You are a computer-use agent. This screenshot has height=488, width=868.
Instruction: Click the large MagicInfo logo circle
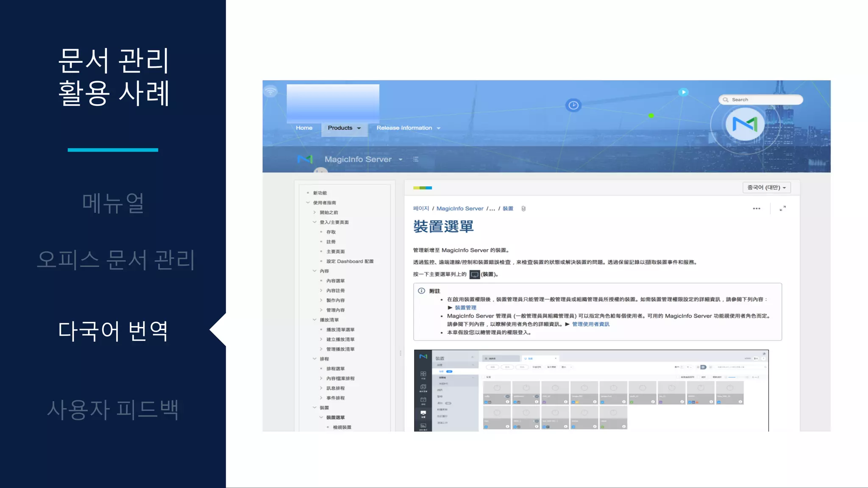click(745, 124)
